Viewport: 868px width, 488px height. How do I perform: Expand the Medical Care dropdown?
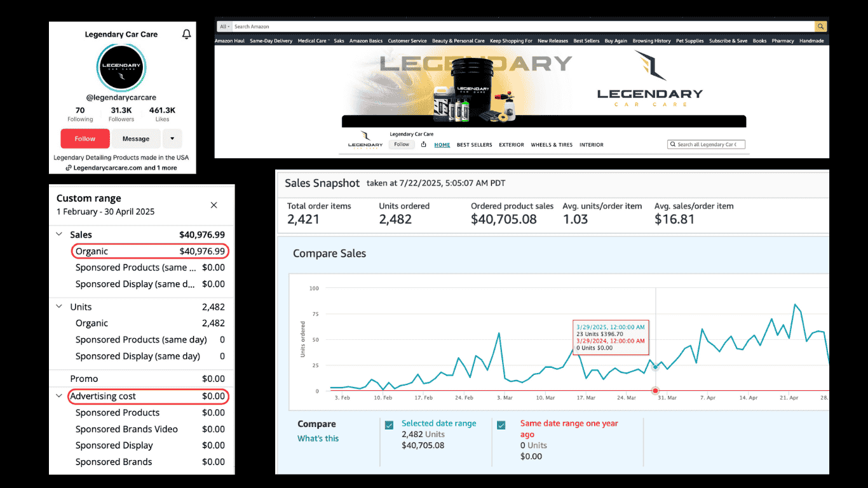pyautogui.click(x=313, y=41)
